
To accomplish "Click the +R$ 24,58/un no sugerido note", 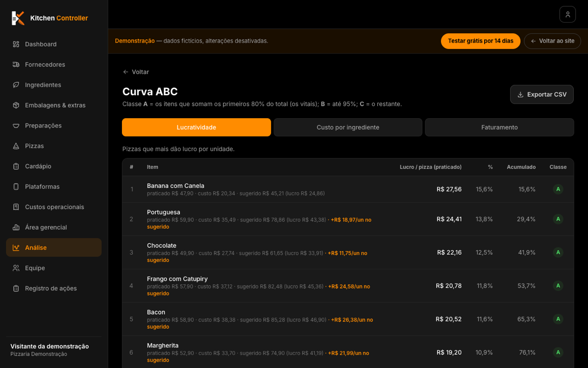I will 259,289.
